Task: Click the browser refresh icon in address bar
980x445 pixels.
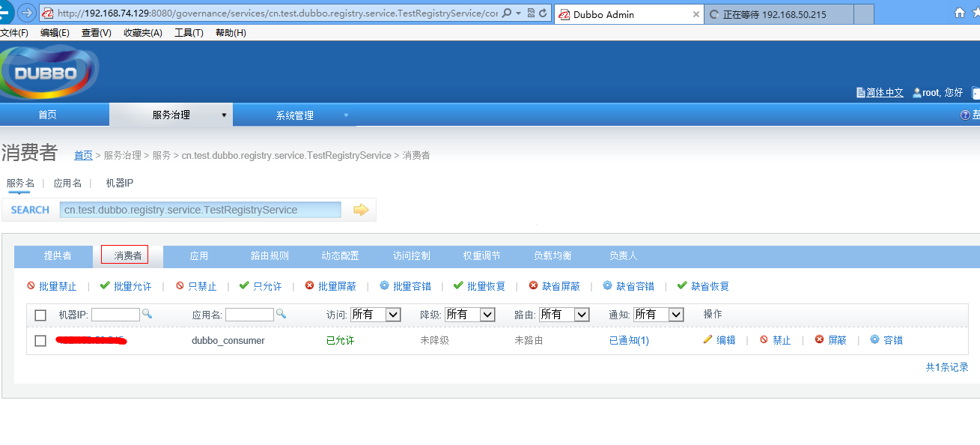Action: (543, 13)
